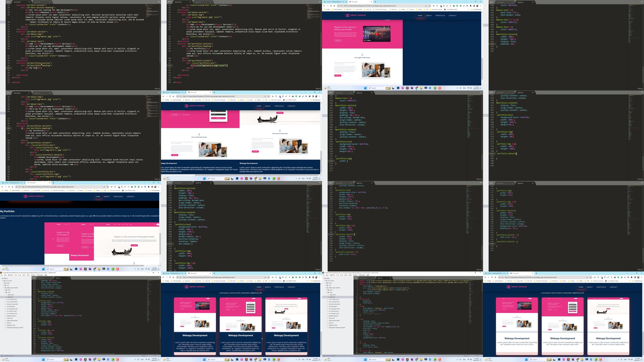Open gradient-bg.html in 1:53 AM Sublime sidebar

pyautogui.click(x=333, y=316)
